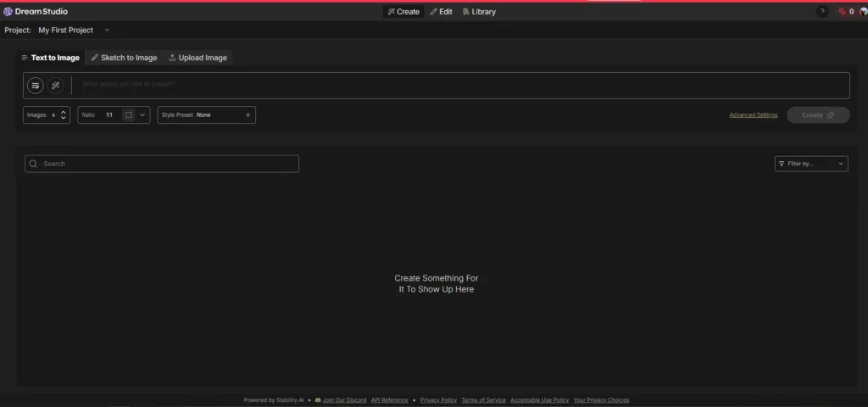This screenshot has height=407, width=868.
Task: Open API Reference footer link
Action: pyautogui.click(x=389, y=400)
